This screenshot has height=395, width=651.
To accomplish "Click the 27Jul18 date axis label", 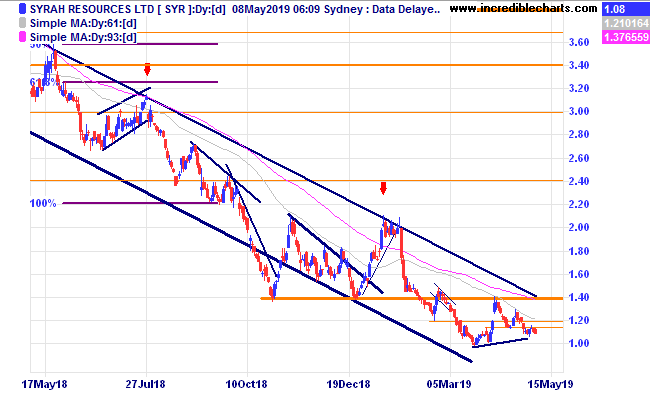I will pos(145,384).
